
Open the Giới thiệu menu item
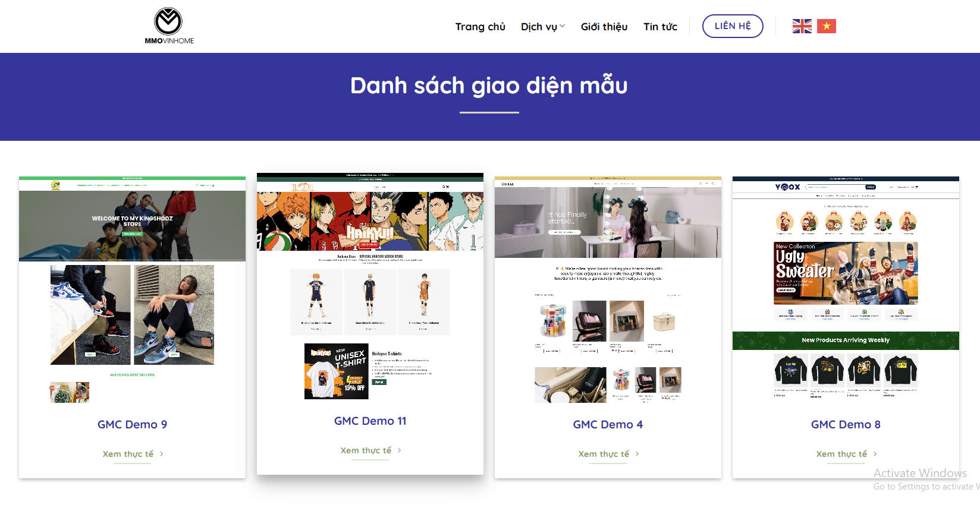coord(604,27)
